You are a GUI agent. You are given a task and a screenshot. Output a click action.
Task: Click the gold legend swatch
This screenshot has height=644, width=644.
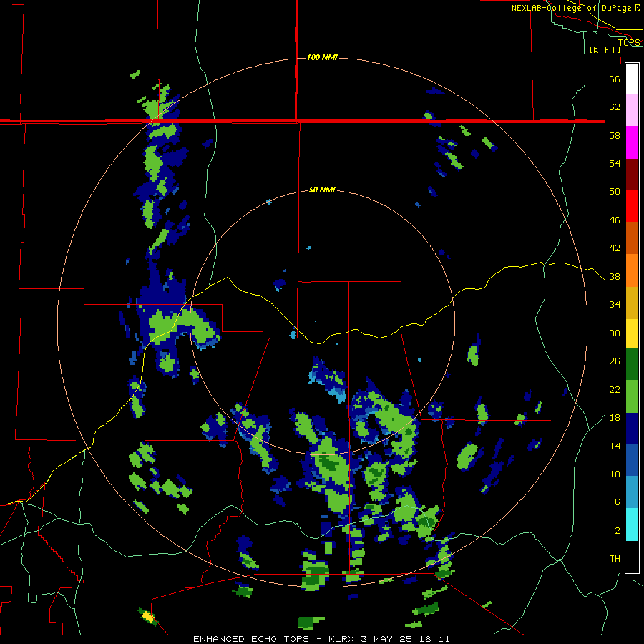(632, 303)
